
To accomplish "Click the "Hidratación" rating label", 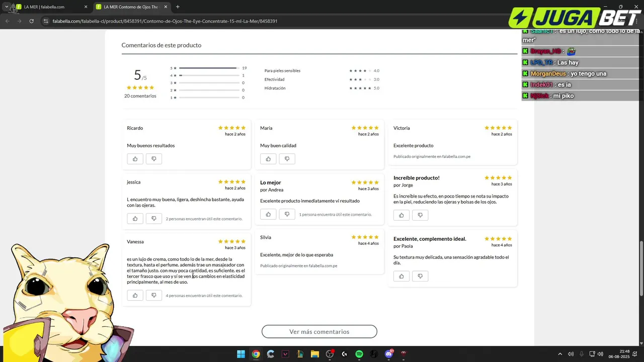I will click(275, 88).
